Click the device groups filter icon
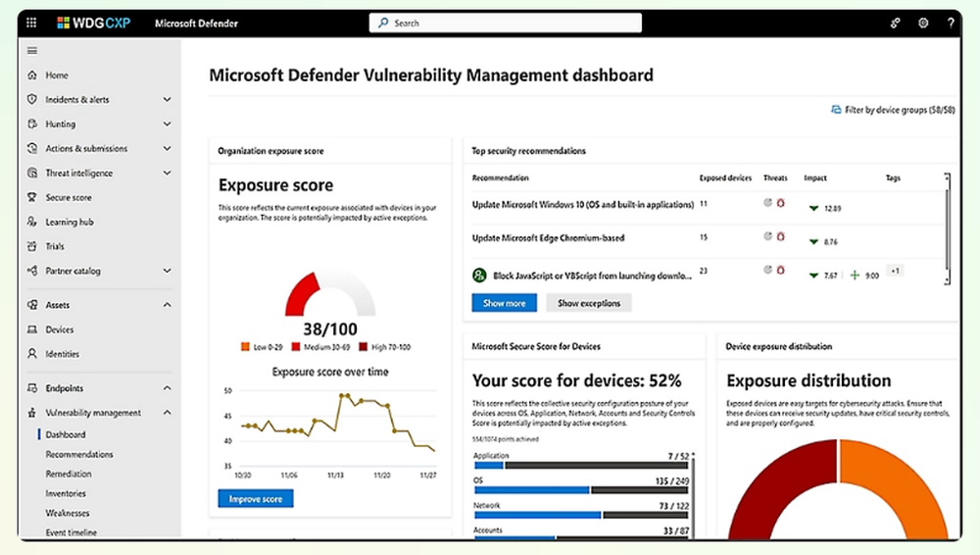Viewport: 980px width, 555px height. click(x=836, y=110)
